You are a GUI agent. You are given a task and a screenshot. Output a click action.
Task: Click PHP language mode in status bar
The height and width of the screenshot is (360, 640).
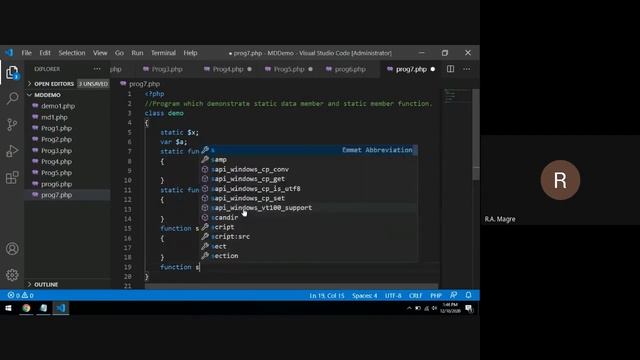436,296
